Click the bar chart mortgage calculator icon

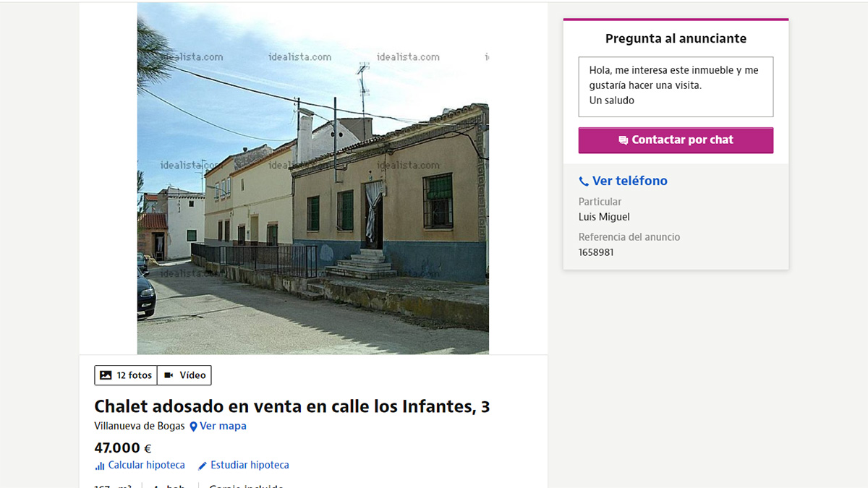100,466
